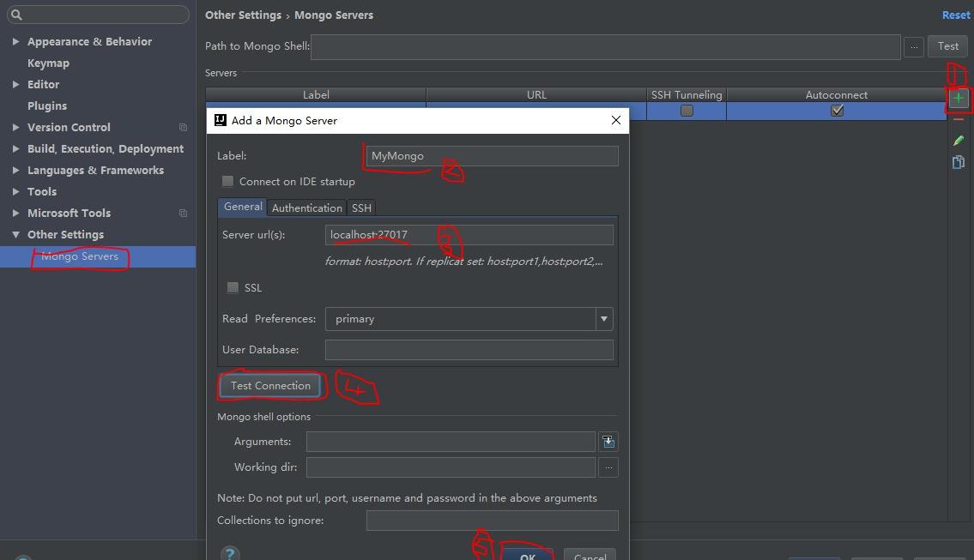The image size is (974, 560).
Task: Open the help question mark icon
Action: point(230,554)
